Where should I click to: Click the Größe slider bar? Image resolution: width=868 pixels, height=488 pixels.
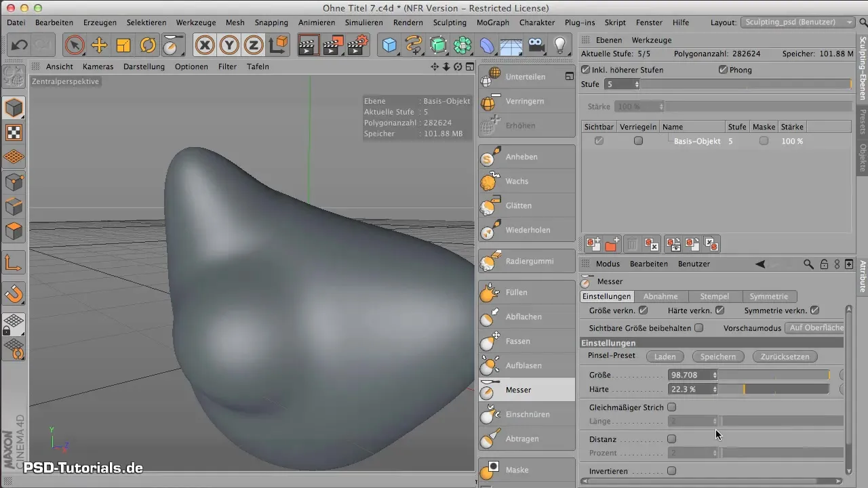(774, 375)
